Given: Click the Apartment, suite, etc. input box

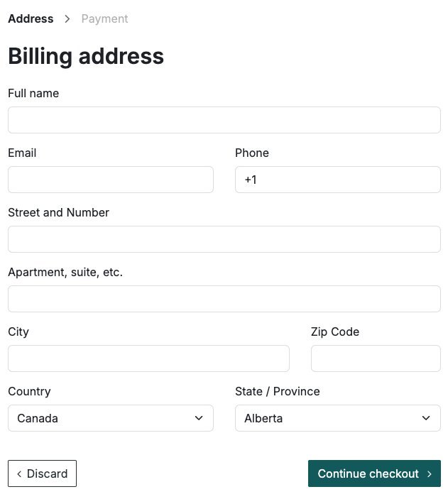Looking at the screenshot, I should pos(224,299).
